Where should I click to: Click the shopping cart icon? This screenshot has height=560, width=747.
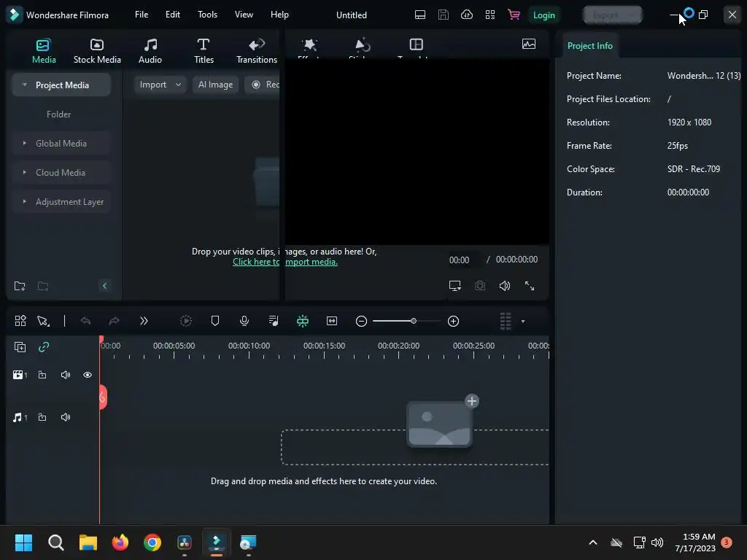pos(514,15)
